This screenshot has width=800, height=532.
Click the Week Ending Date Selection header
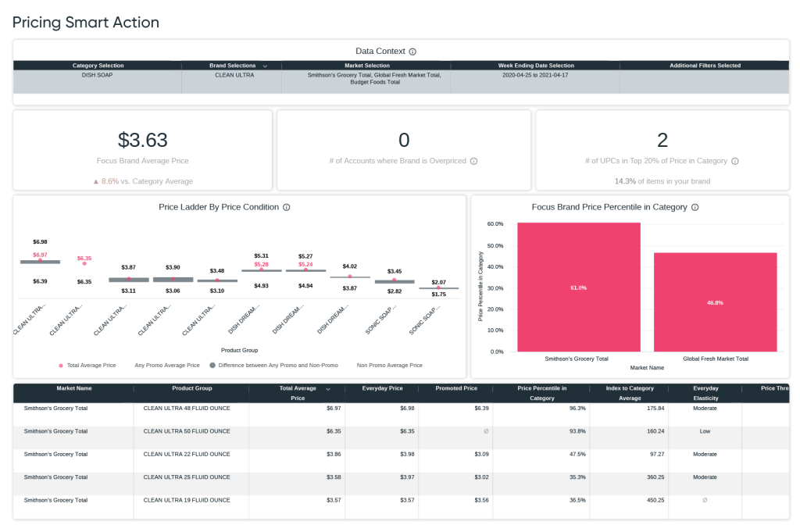click(536, 66)
